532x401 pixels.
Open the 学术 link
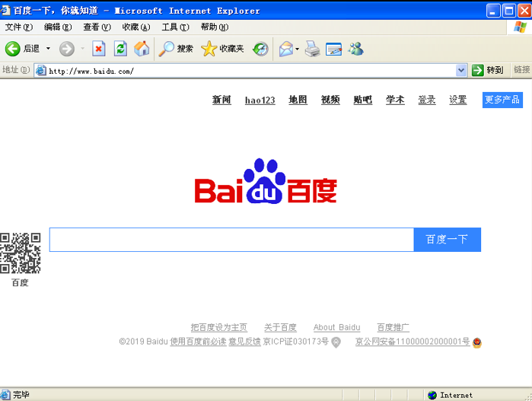(395, 100)
